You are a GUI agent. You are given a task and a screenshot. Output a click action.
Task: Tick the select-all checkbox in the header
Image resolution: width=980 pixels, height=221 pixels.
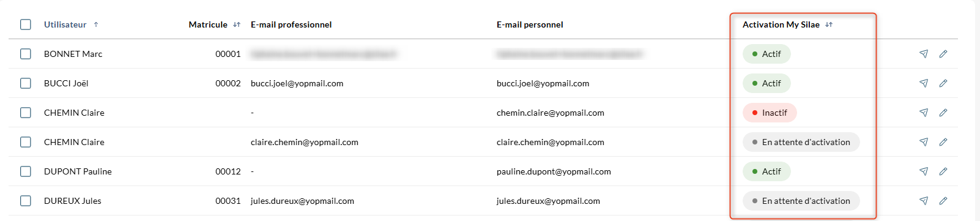(26, 24)
